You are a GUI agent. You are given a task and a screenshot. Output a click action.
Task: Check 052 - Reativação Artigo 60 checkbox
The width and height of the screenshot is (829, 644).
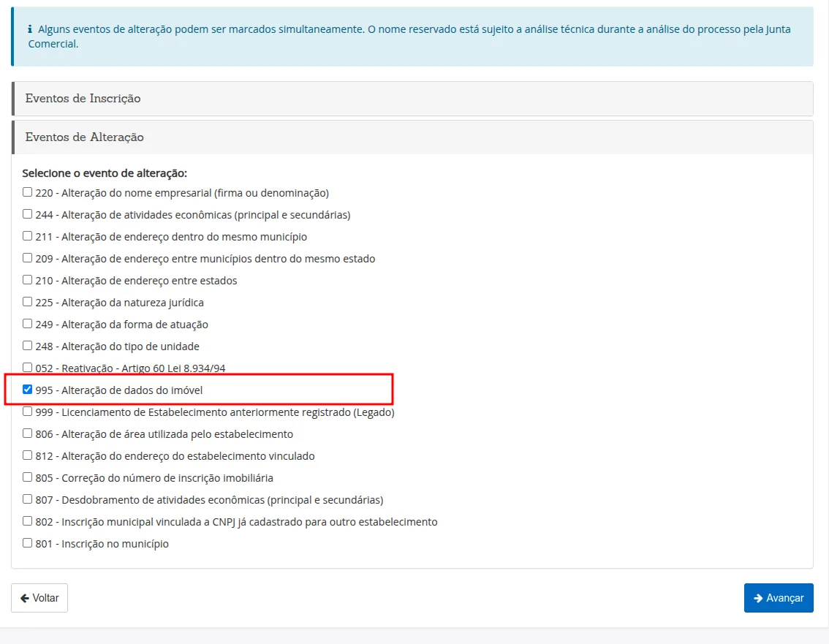(28, 367)
